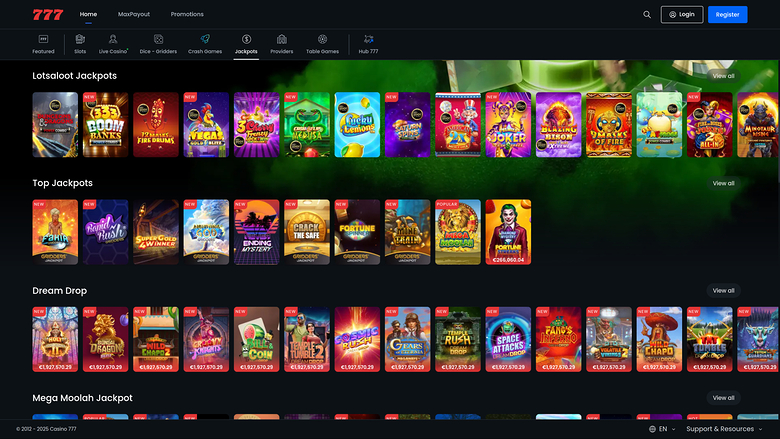Open the Dragon Dream Drop game
The height and width of the screenshot is (439, 780).
[105, 340]
